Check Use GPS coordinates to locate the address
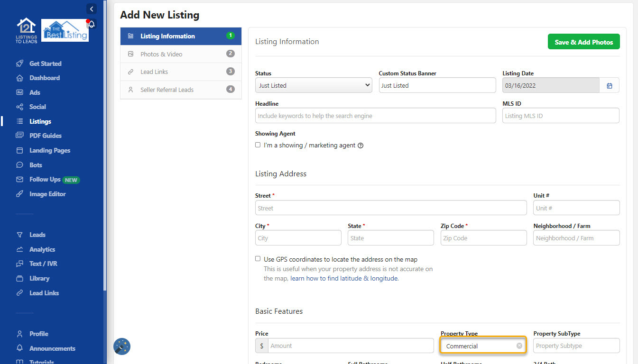 point(258,258)
